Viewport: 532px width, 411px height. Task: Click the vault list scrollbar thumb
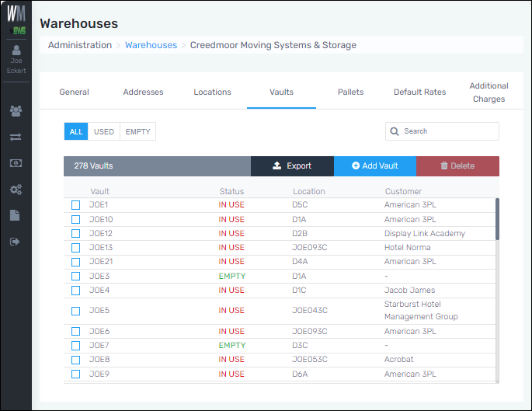497,219
